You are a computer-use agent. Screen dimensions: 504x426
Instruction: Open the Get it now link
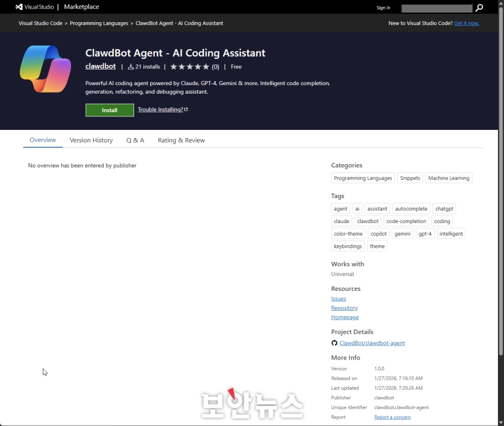[466, 23]
